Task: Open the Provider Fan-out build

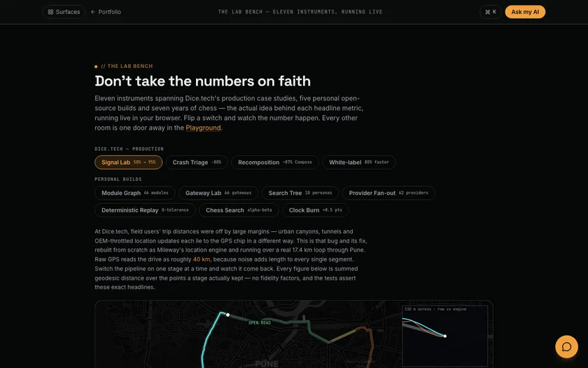Action: (388, 193)
